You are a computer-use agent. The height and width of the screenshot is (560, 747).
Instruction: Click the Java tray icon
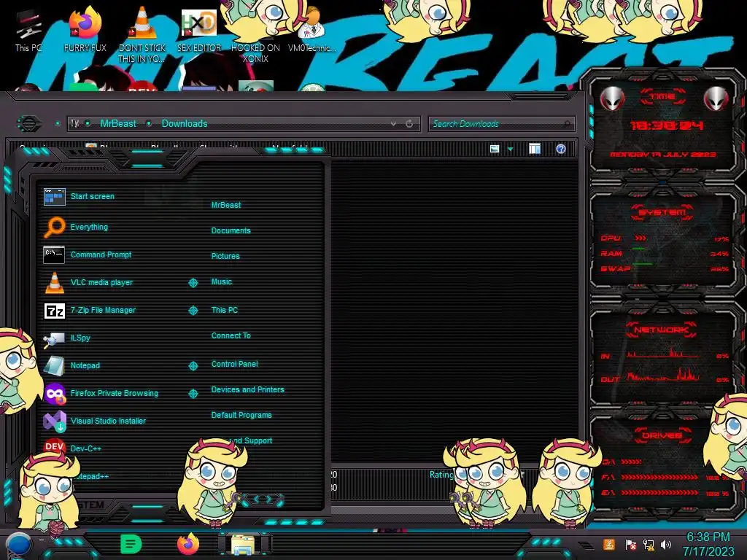coord(609,544)
